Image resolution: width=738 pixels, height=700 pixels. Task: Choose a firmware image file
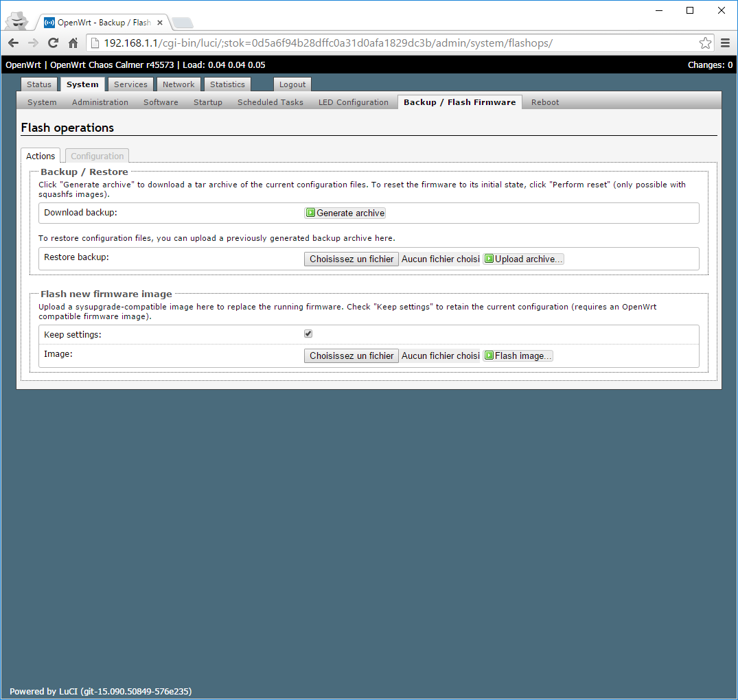351,356
